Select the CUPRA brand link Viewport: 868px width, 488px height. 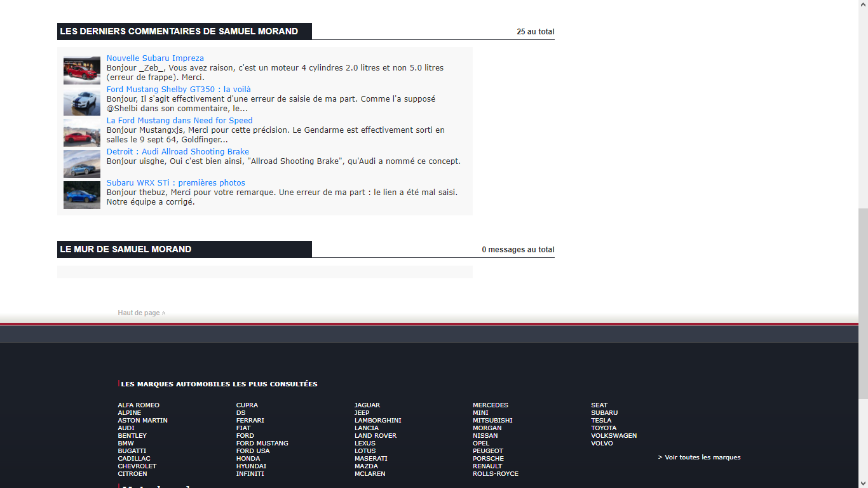coord(247,405)
